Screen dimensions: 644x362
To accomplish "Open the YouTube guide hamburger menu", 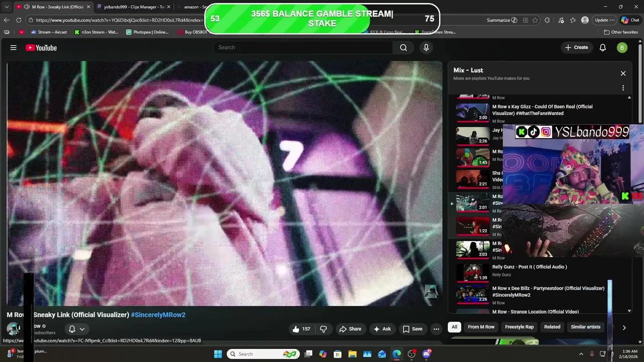I will pyautogui.click(x=14, y=48).
